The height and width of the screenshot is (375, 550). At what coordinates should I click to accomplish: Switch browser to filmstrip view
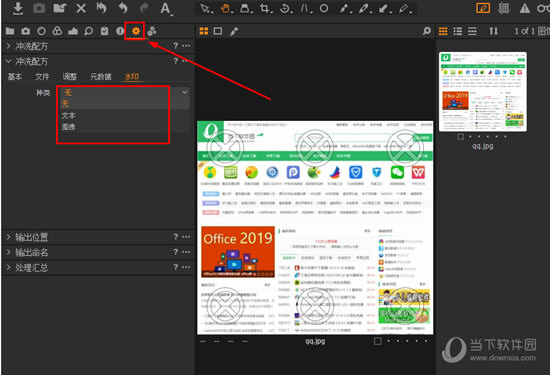coord(472,31)
